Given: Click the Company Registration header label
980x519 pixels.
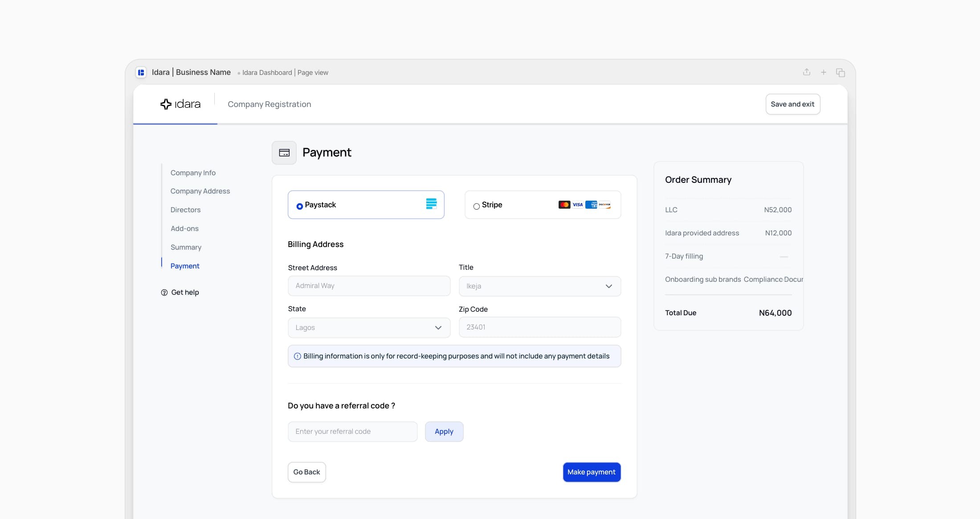Looking at the screenshot, I should coord(269,104).
